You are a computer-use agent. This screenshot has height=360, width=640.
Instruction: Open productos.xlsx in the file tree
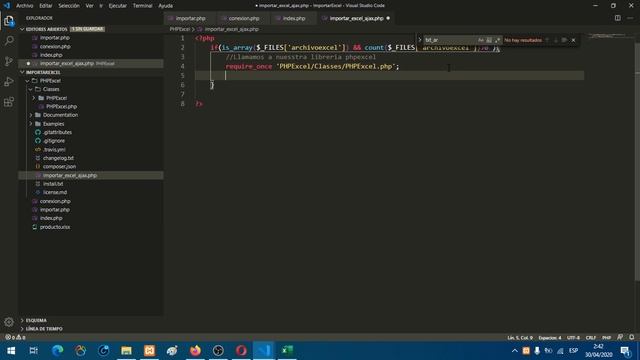coord(55,227)
